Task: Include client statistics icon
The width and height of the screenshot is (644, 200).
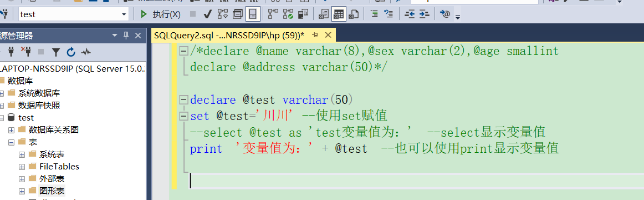Action: (303, 14)
